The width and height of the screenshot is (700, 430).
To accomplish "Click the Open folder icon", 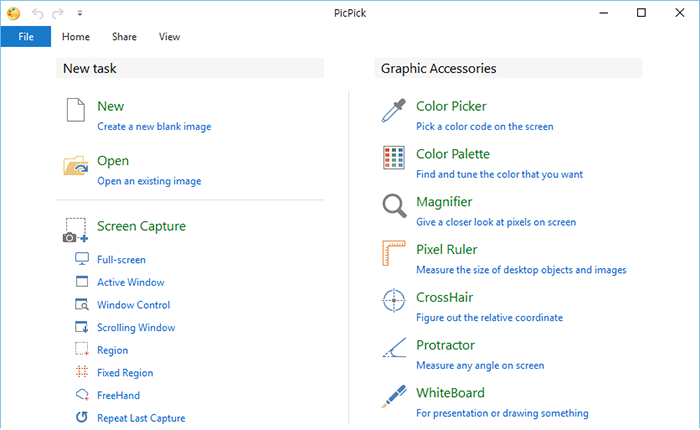I will (x=76, y=165).
